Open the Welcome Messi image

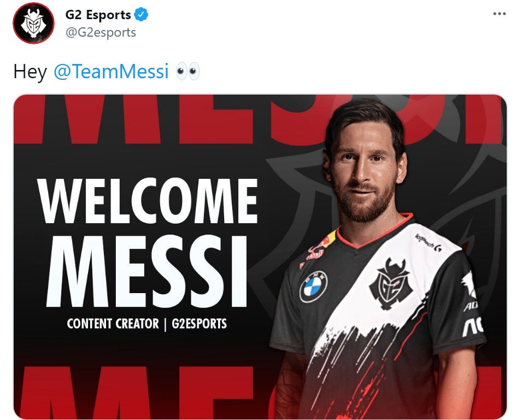coord(260,256)
